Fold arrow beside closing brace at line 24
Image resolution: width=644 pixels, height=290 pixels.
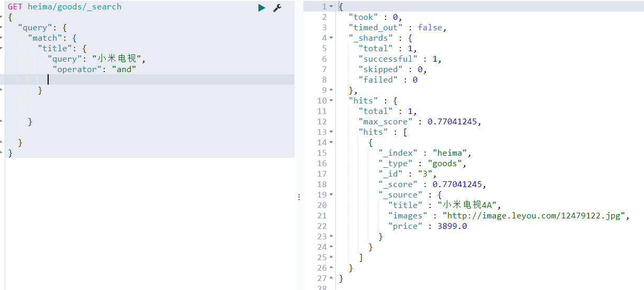click(331, 247)
